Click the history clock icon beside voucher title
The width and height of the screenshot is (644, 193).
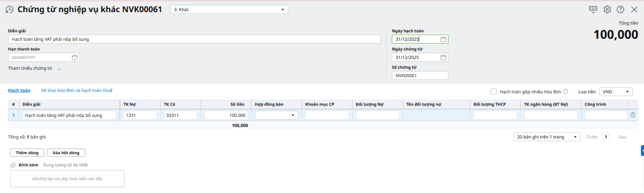pos(9,10)
